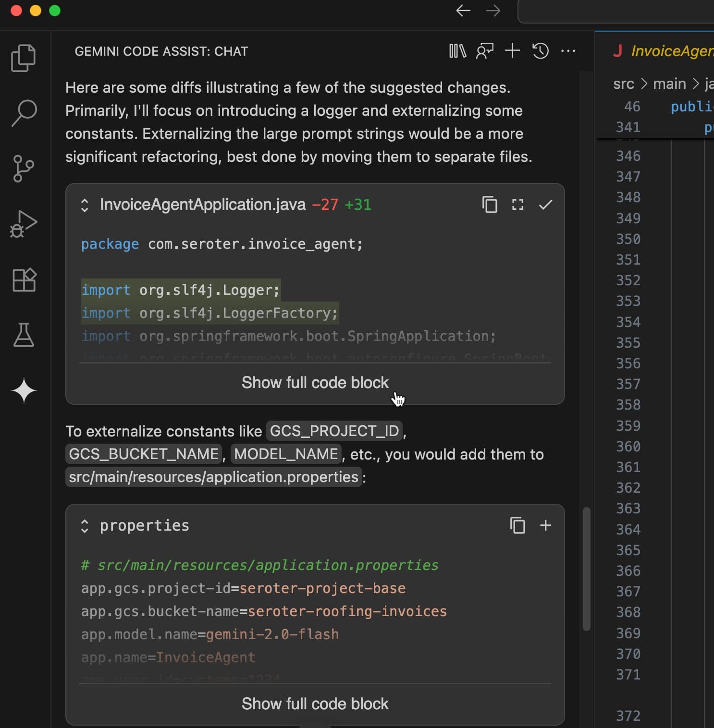The width and height of the screenshot is (714, 728).
Task: Click the sticky line number 341
Action: point(628,127)
